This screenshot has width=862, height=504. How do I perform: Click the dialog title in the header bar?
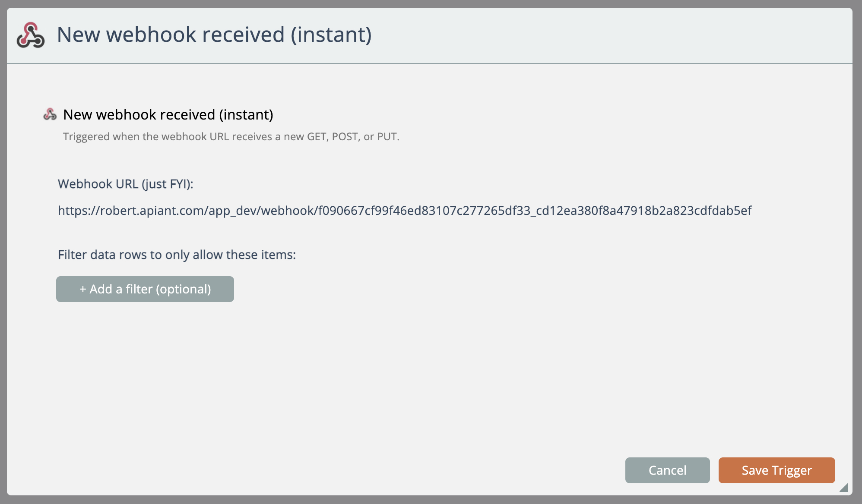(214, 35)
